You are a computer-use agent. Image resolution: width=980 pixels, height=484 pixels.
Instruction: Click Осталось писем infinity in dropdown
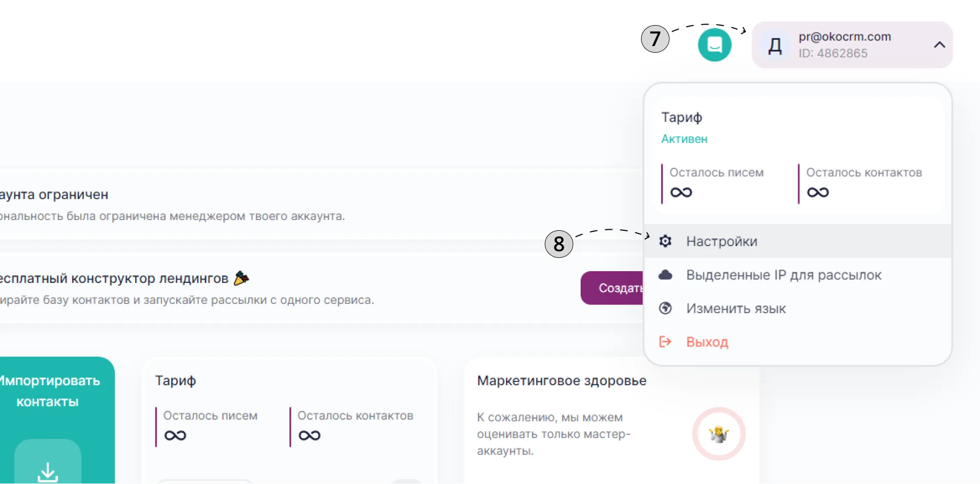pos(681,192)
